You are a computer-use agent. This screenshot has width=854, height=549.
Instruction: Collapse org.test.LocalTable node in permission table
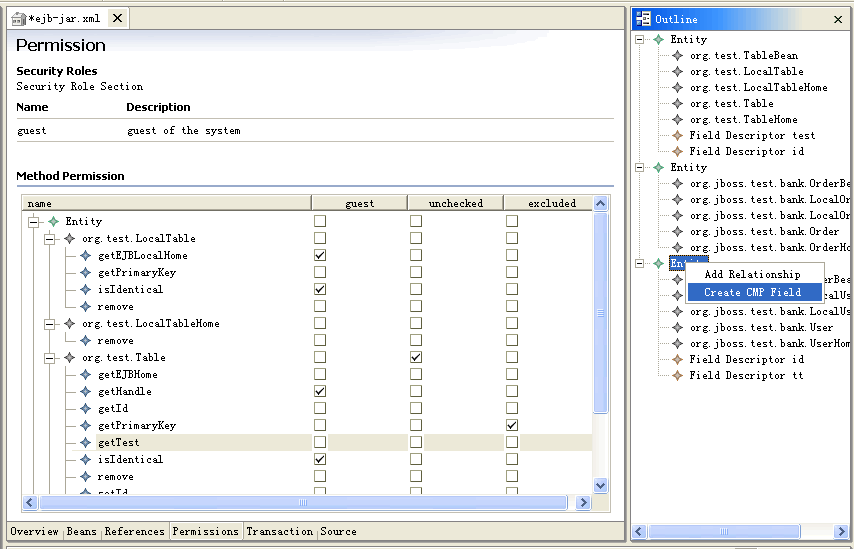50,239
